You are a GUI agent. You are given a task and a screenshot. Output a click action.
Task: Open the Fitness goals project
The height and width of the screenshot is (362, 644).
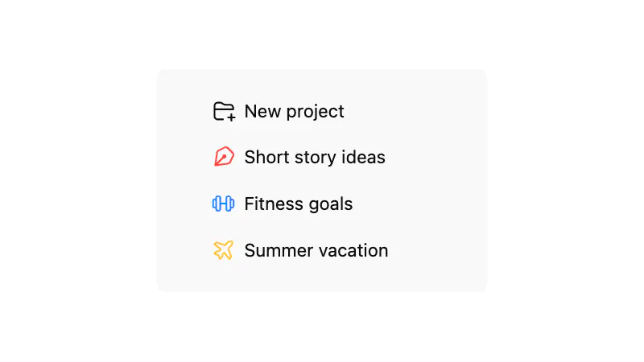click(298, 204)
